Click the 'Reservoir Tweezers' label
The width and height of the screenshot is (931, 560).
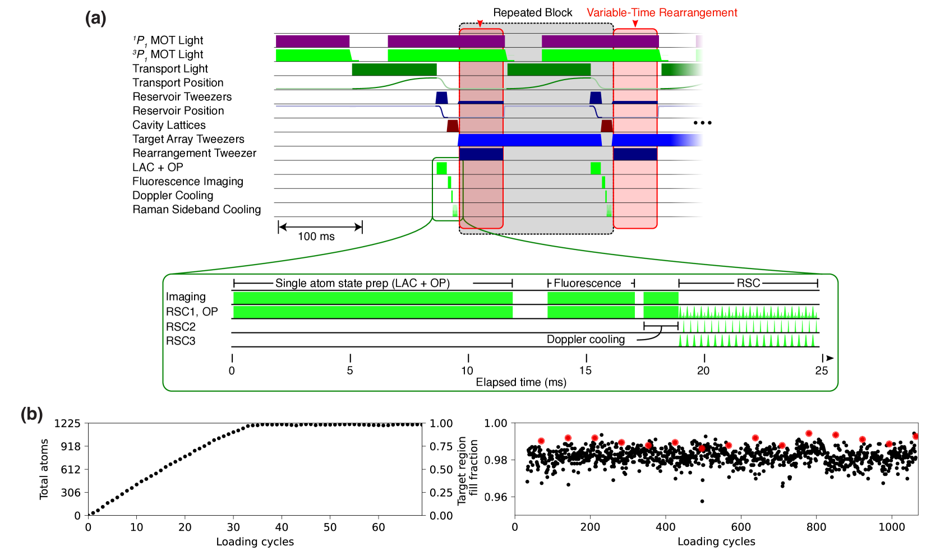pos(182,96)
